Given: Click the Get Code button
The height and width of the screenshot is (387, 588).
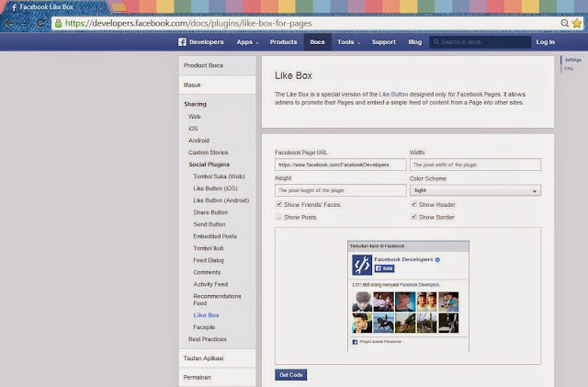Looking at the screenshot, I should (290, 375).
